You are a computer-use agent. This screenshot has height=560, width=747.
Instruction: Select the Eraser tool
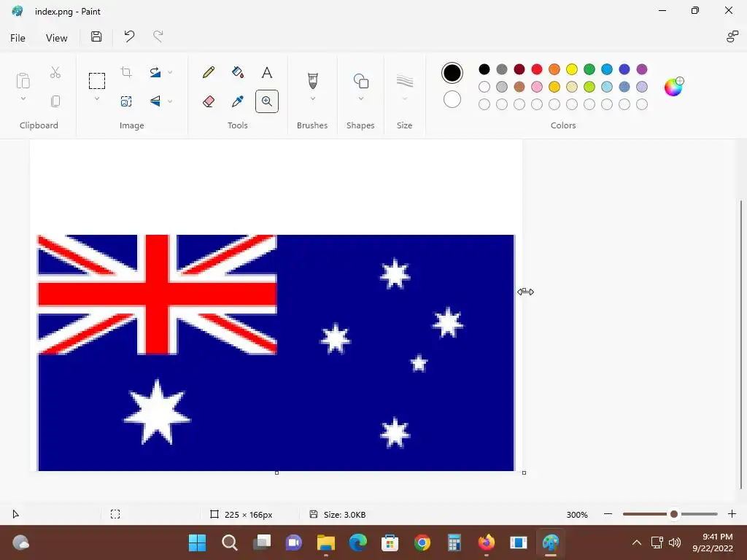tap(208, 101)
